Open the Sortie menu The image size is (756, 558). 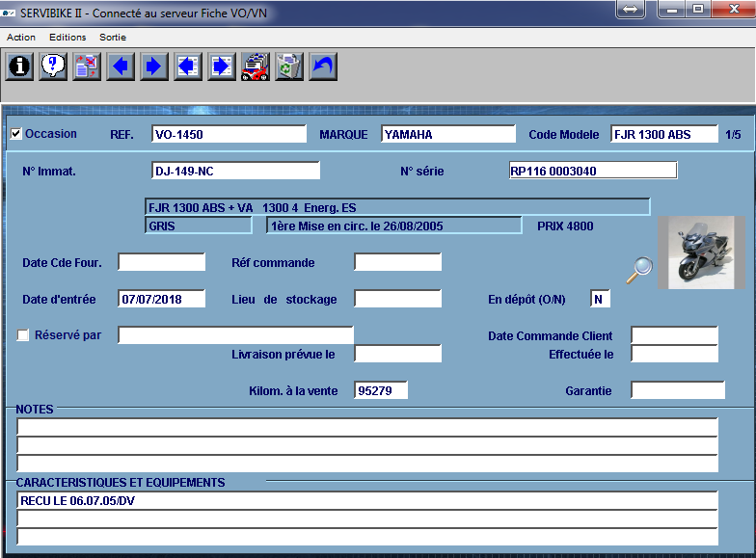pos(113,38)
